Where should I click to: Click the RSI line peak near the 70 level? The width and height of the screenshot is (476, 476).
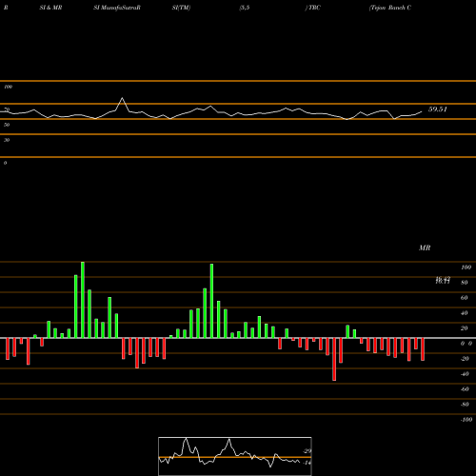click(x=122, y=98)
